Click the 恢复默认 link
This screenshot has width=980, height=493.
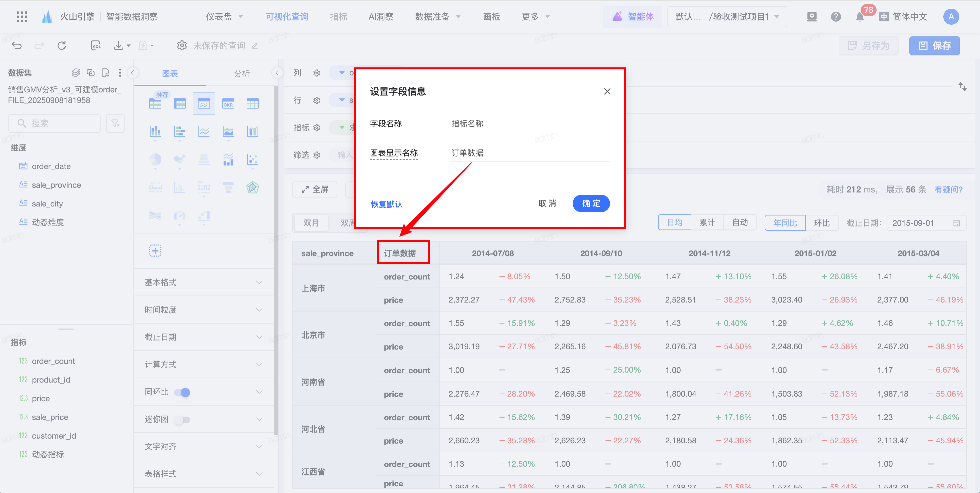(x=387, y=204)
